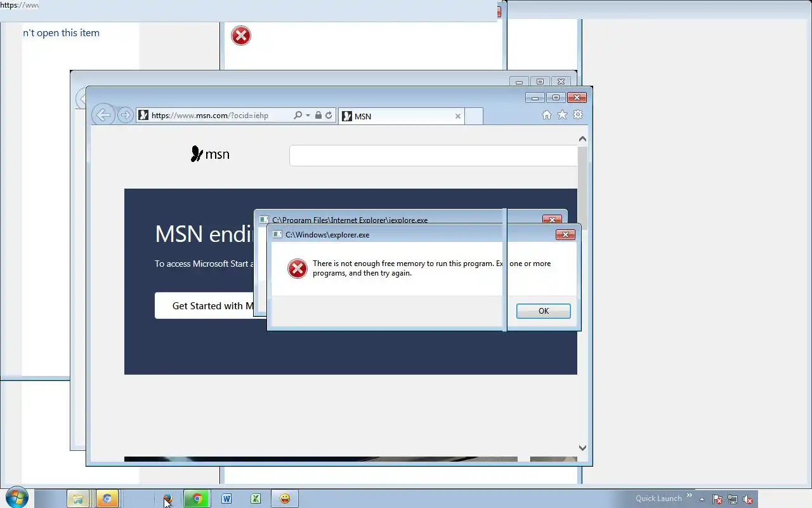The image size is (812, 508).
Task: Click the msn logo on the page
Action: (x=210, y=154)
